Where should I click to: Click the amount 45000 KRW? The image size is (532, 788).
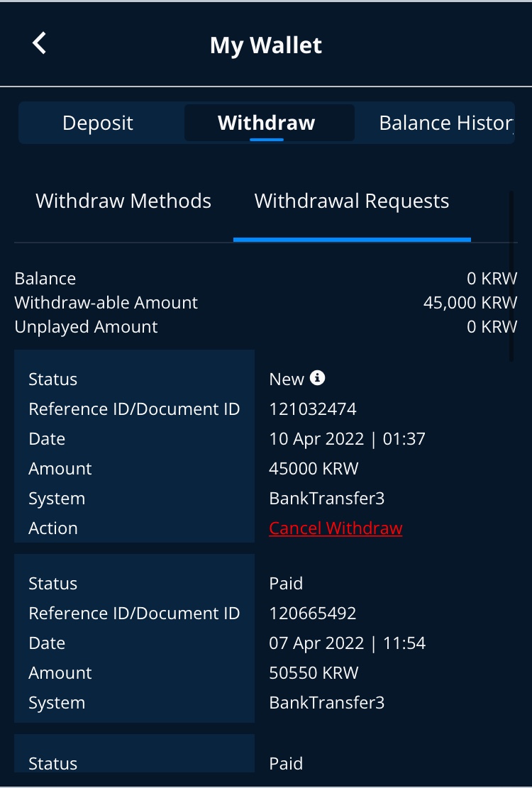click(x=314, y=468)
